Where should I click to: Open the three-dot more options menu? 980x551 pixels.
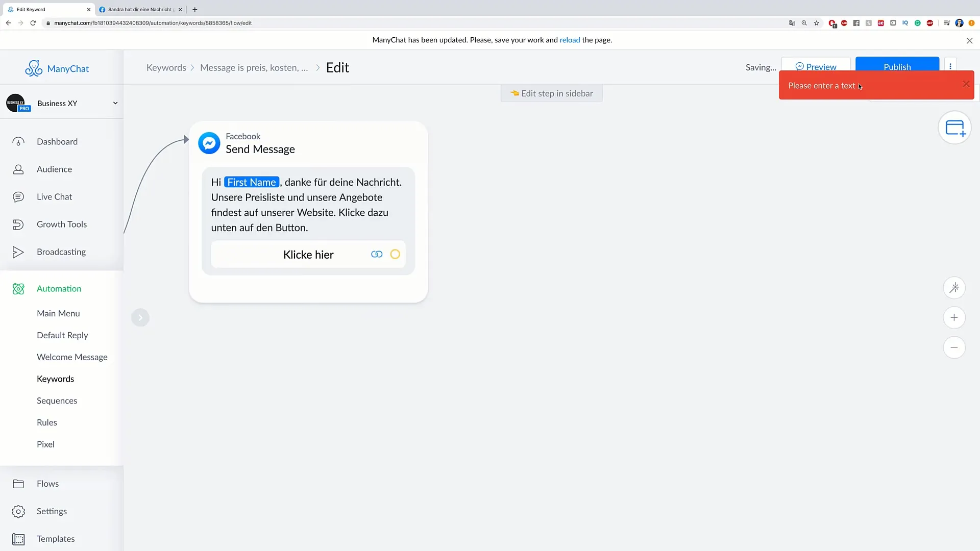click(x=950, y=66)
